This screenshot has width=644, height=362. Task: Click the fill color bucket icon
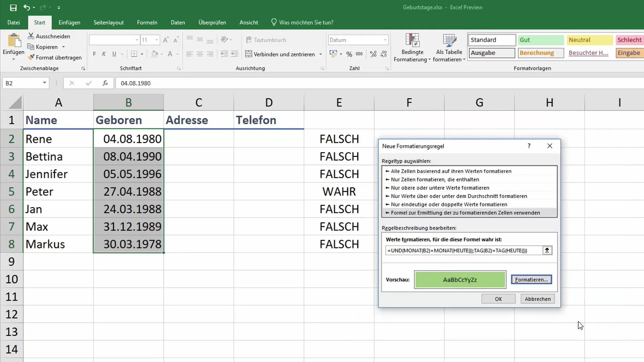[154, 54]
